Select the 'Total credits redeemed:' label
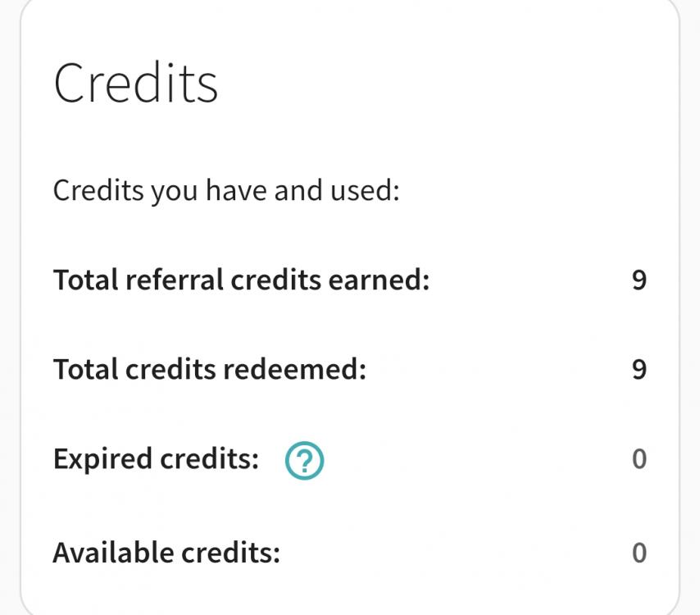This screenshot has width=700, height=615. [x=209, y=370]
